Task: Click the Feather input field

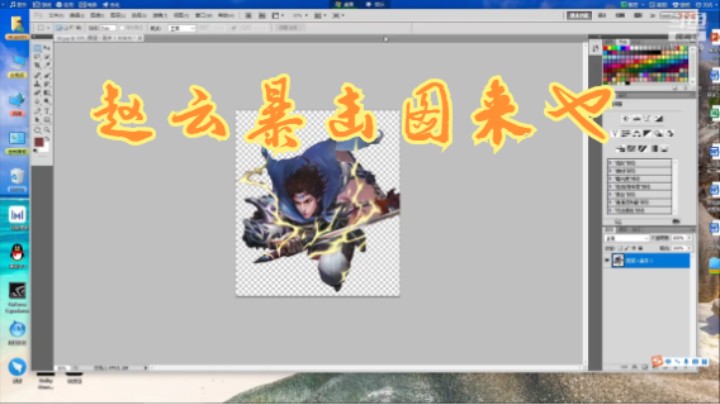Action: [x=107, y=28]
